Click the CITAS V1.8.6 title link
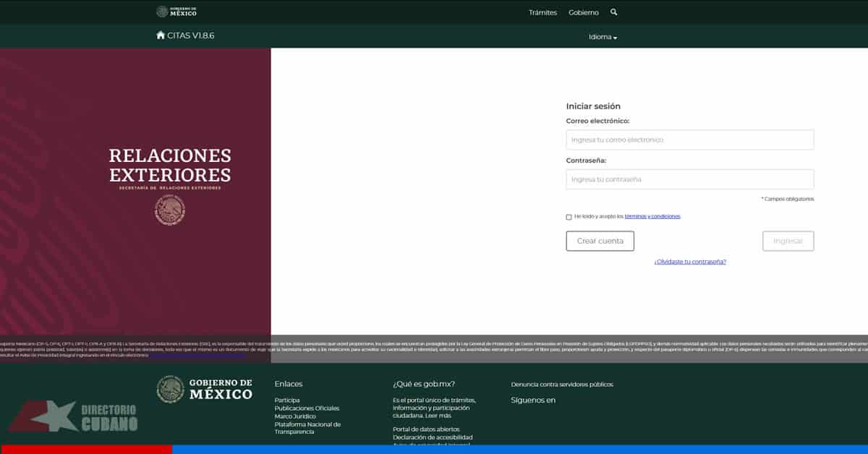This screenshot has width=868, height=454. point(190,35)
